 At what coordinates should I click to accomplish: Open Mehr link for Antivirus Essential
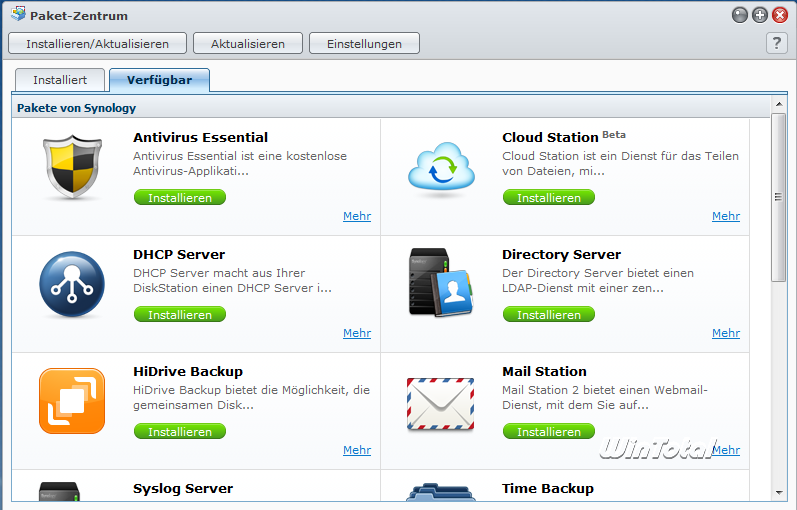[357, 216]
